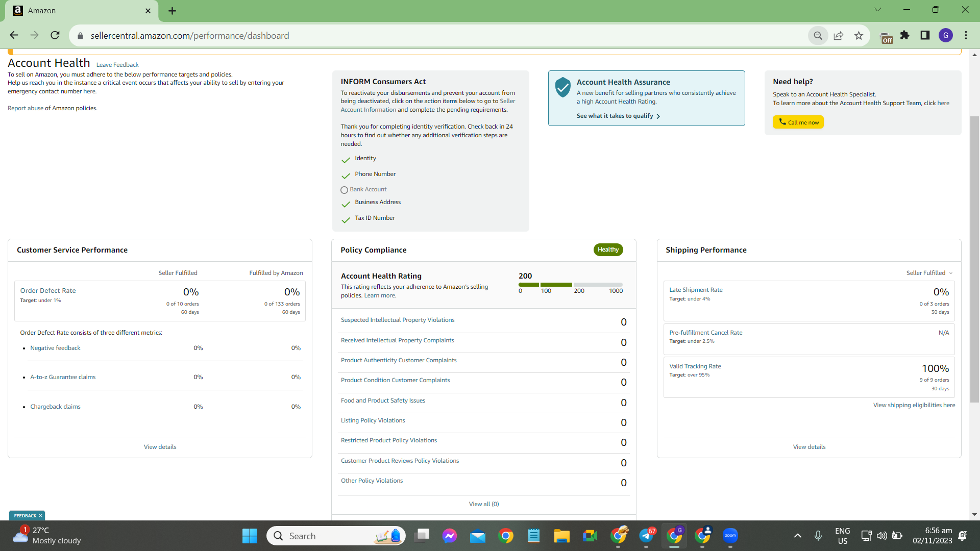Open the tab search dropdown arrow
The width and height of the screenshot is (980, 551).
point(877,10)
